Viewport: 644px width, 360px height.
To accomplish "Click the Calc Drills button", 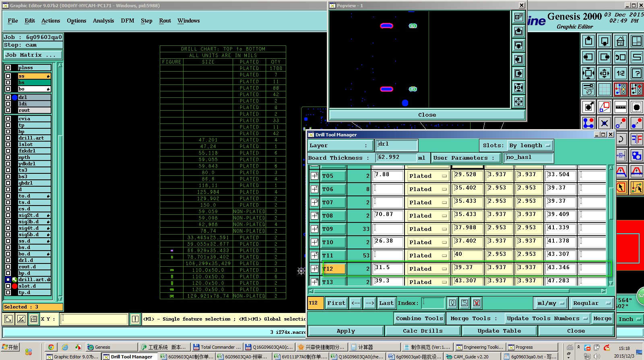I will click(x=423, y=331).
